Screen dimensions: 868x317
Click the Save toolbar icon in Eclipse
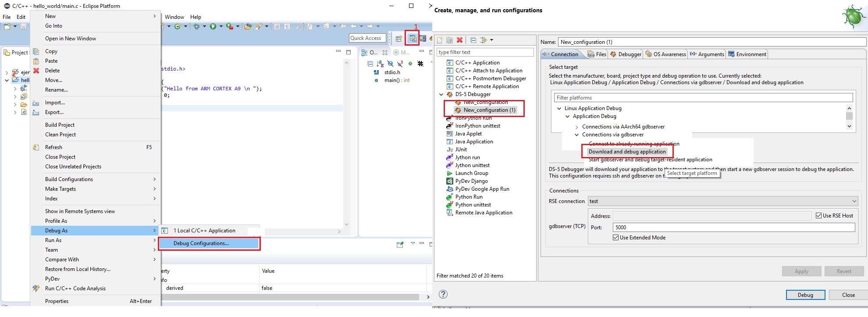pos(23,26)
